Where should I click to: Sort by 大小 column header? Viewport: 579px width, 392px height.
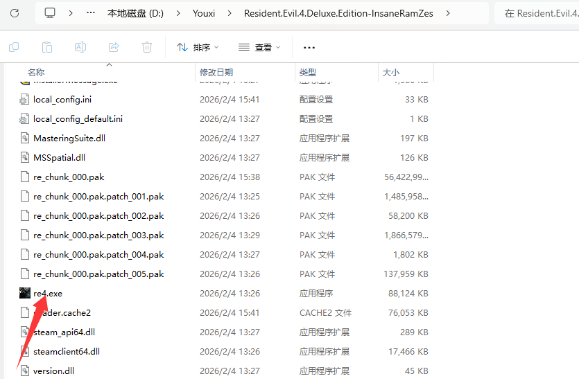[x=390, y=72]
